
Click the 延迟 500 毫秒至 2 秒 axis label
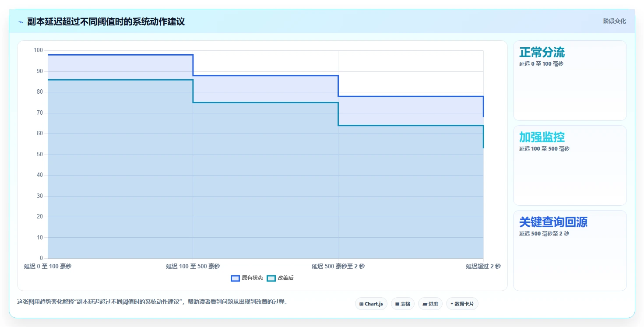click(x=338, y=266)
